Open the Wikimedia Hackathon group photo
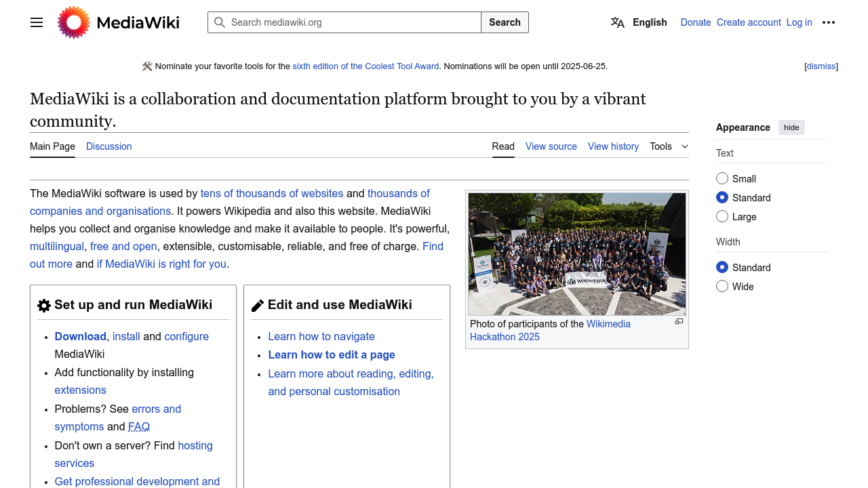This screenshot has width=868, height=488. pos(577,253)
